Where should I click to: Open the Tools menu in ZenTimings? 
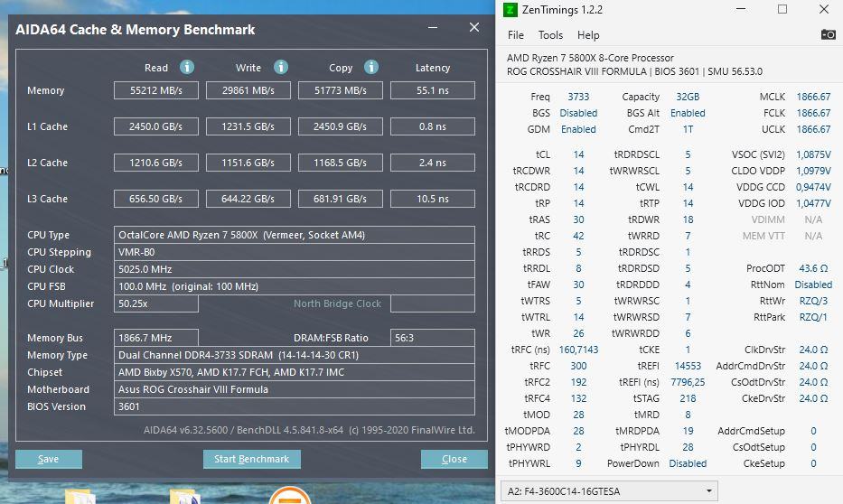coord(550,35)
